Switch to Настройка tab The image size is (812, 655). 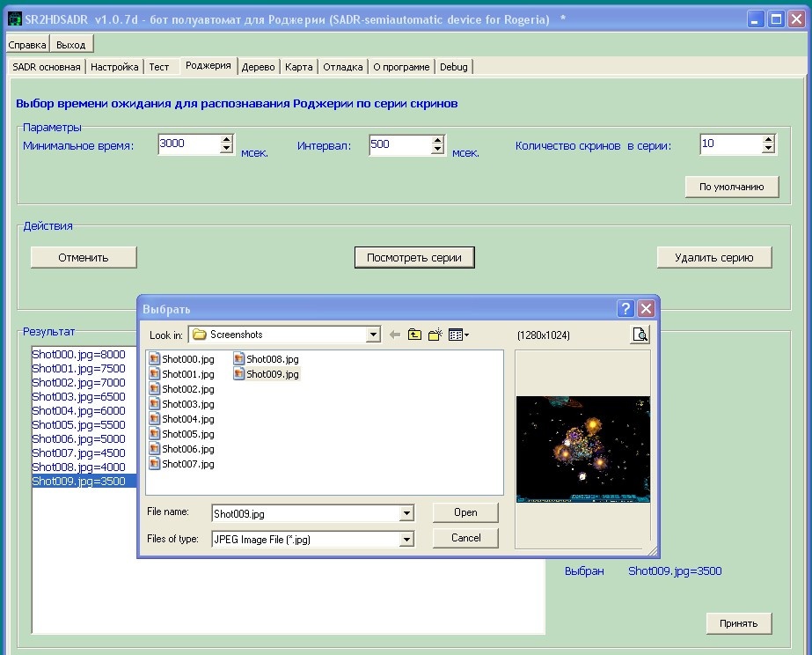point(114,67)
